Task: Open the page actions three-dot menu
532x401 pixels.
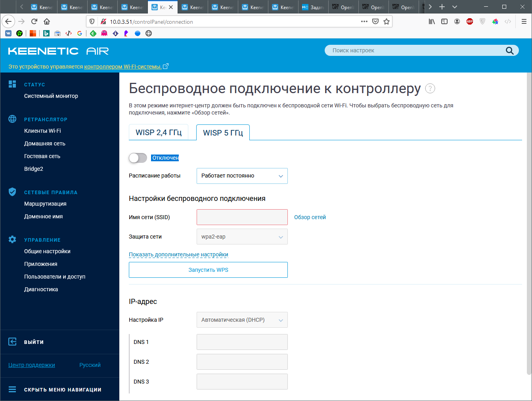Action: pyautogui.click(x=364, y=21)
